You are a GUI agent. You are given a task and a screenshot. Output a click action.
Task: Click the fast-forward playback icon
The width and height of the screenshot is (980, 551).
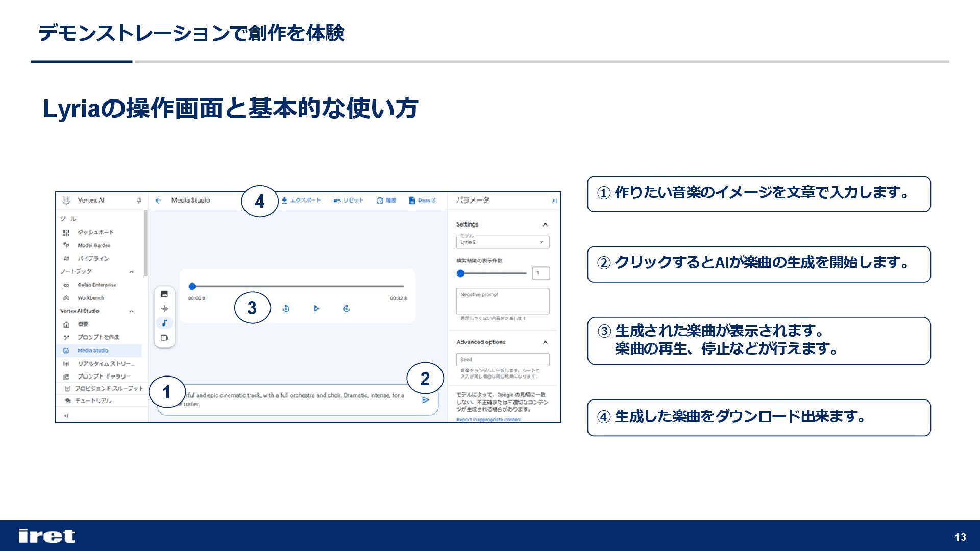click(347, 309)
